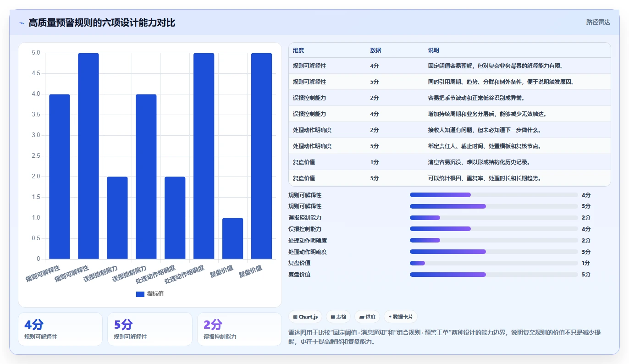Click the text 同时引用周期、趋势、分群和例外条件，便于说明触发原因。

point(501,82)
